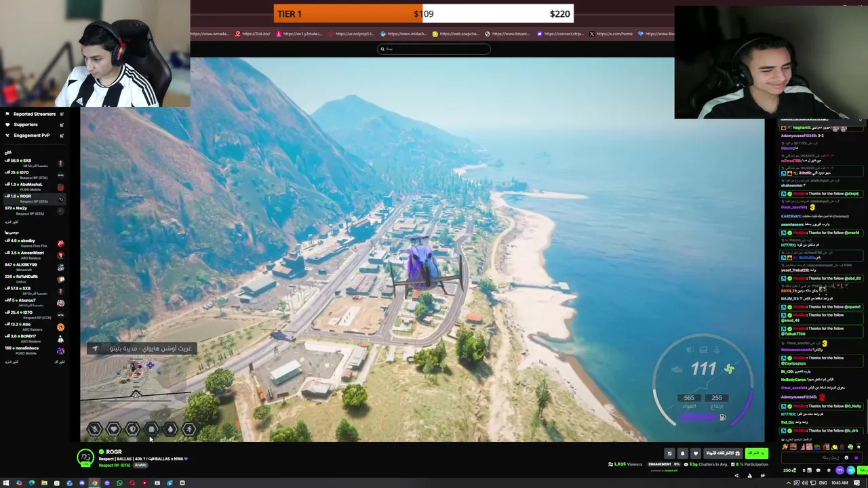Click the report warning triangle icon
The image size is (868, 488).
pyautogui.click(x=749, y=476)
